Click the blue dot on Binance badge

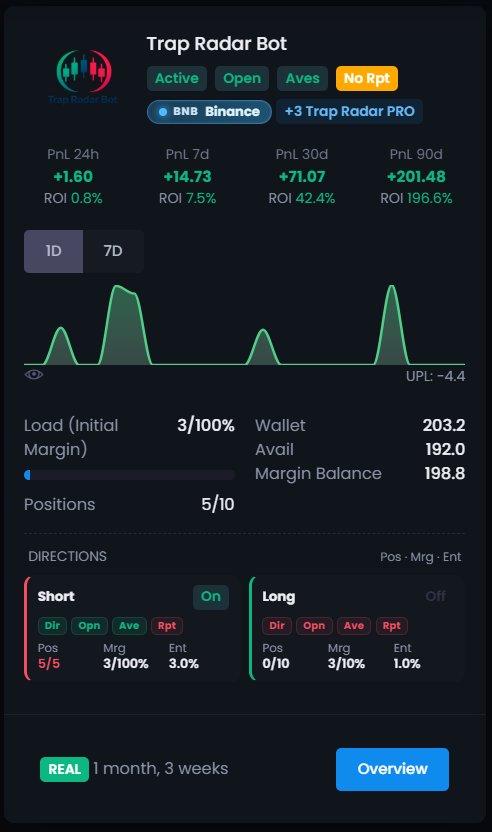pyautogui.click(x=163, y=112)
